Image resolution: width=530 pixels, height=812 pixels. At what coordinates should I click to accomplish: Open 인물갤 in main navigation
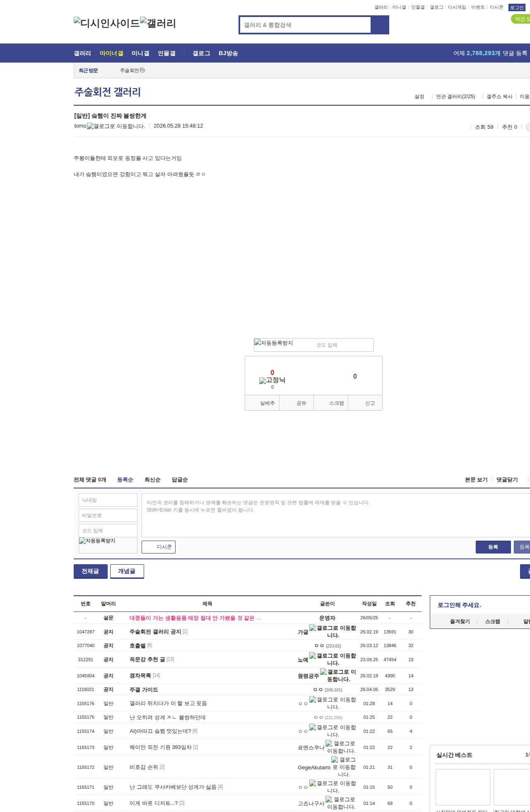click(x=166, y=53)
